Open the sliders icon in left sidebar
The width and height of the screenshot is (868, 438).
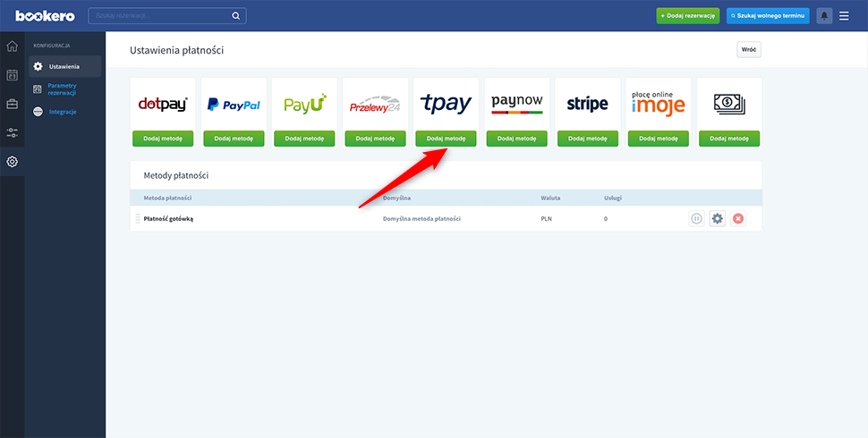coord(12,132)
